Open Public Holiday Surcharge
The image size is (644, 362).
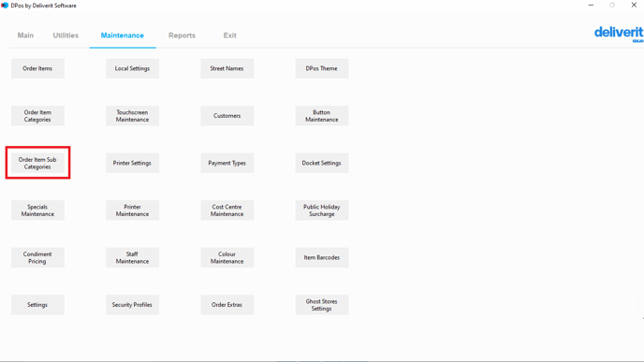[322, 210]
